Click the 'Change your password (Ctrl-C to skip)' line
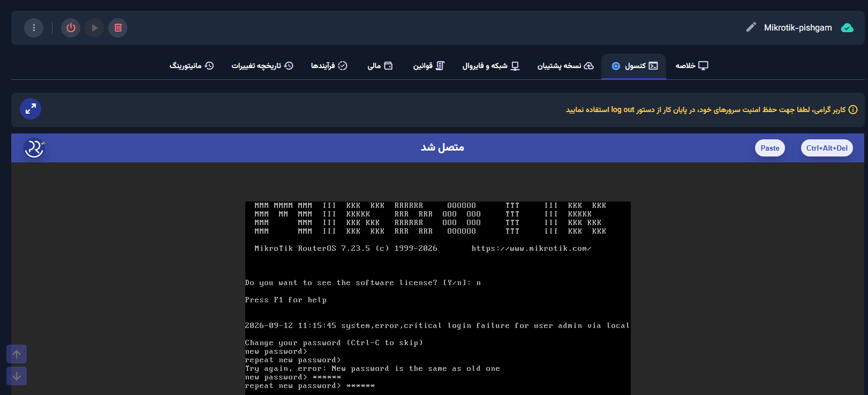Screen dimensions: 868x395 (334, 343)
